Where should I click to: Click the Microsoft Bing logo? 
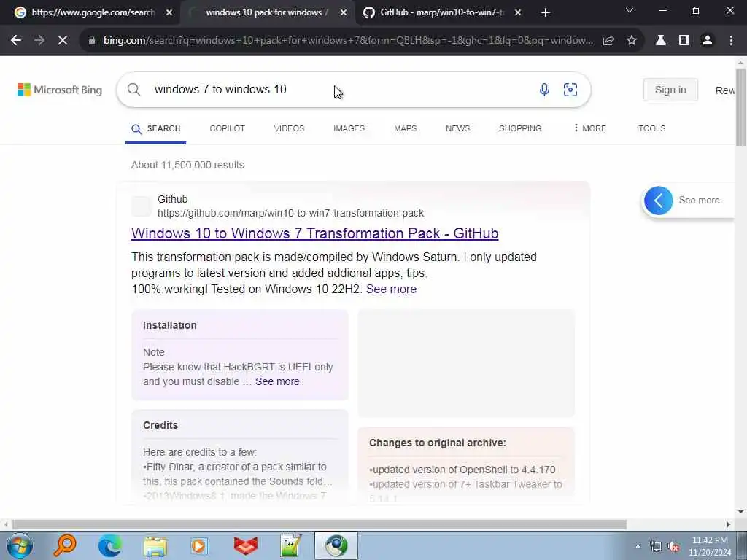(60, 90)
